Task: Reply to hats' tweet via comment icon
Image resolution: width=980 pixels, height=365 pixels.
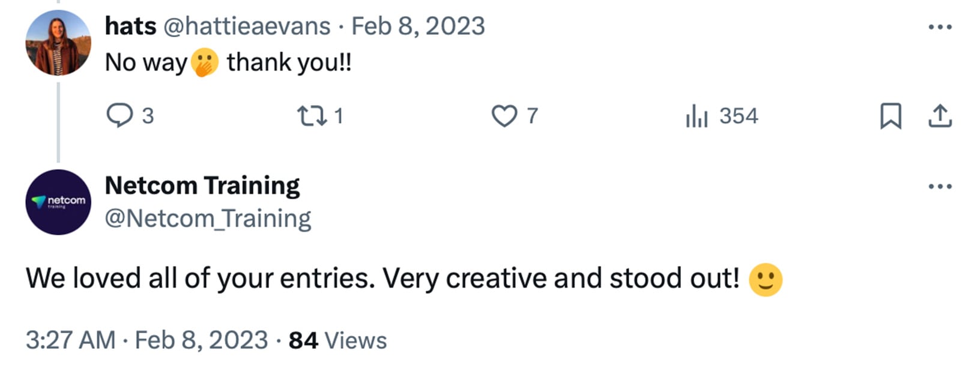Action: click(119, 115)
